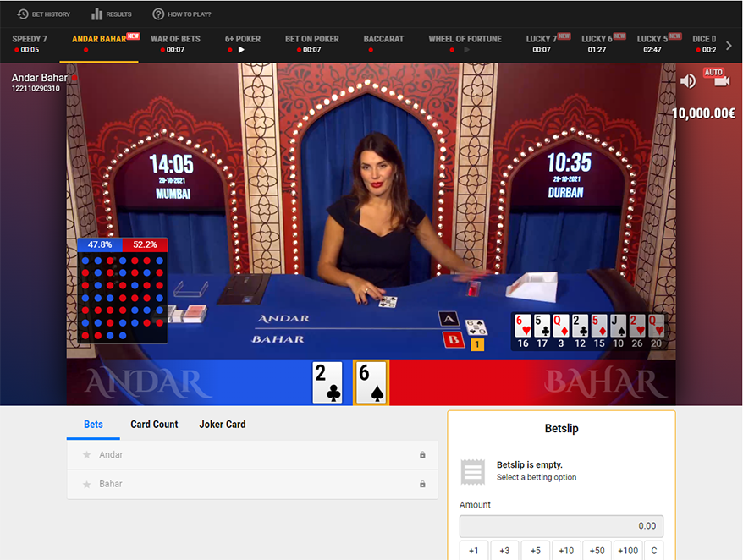This screenshot has width=743, height=560.
Task: Toggle the AUTO video quality camera icon
Action: coord(714,79)
